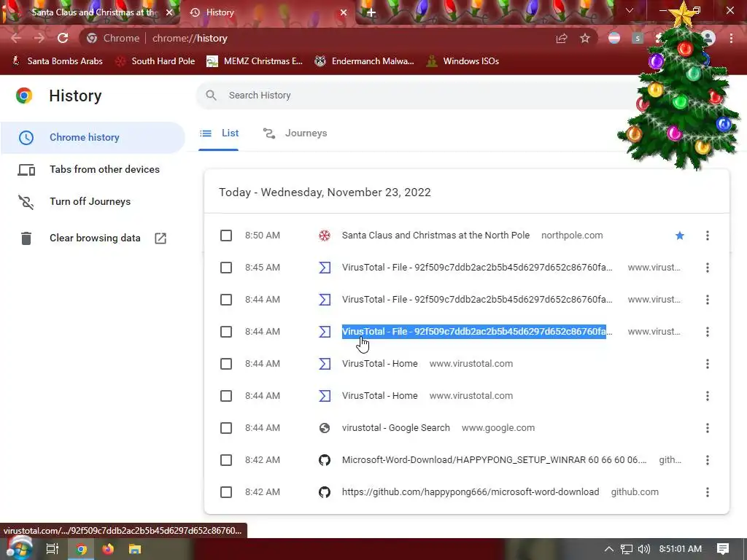Click the northpole.com snowflake favicon
This screenshot has height=560, width=747.
pos(325,236)
